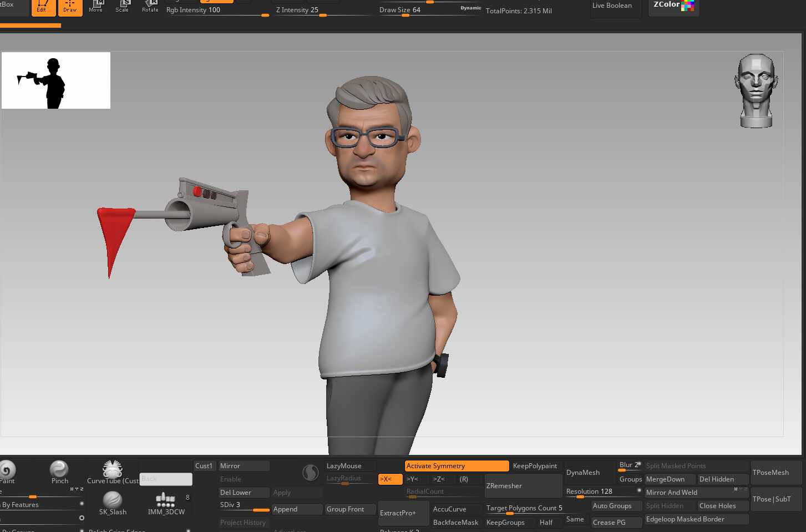Switch to the Scale transform tool
The image size is (806, 532).
tap(122, 7)
